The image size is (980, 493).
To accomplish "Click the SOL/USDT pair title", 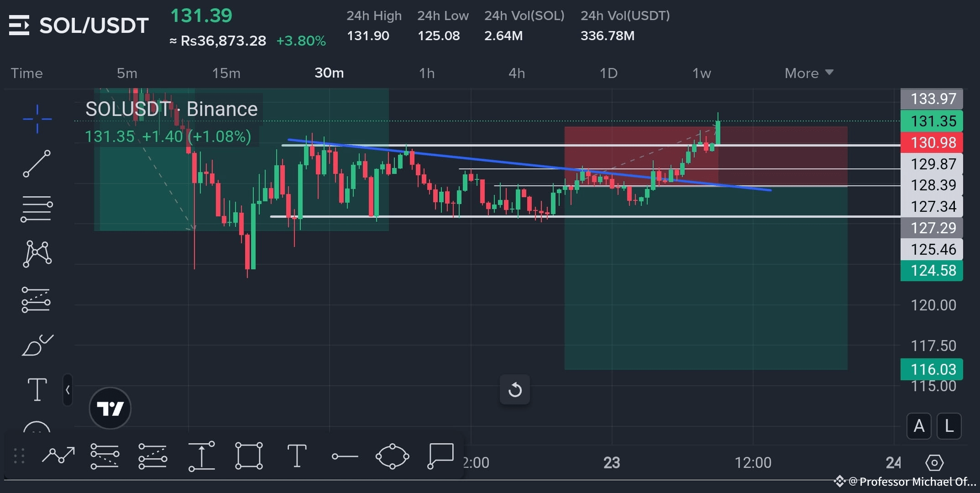I will click(x=94, y=26).
